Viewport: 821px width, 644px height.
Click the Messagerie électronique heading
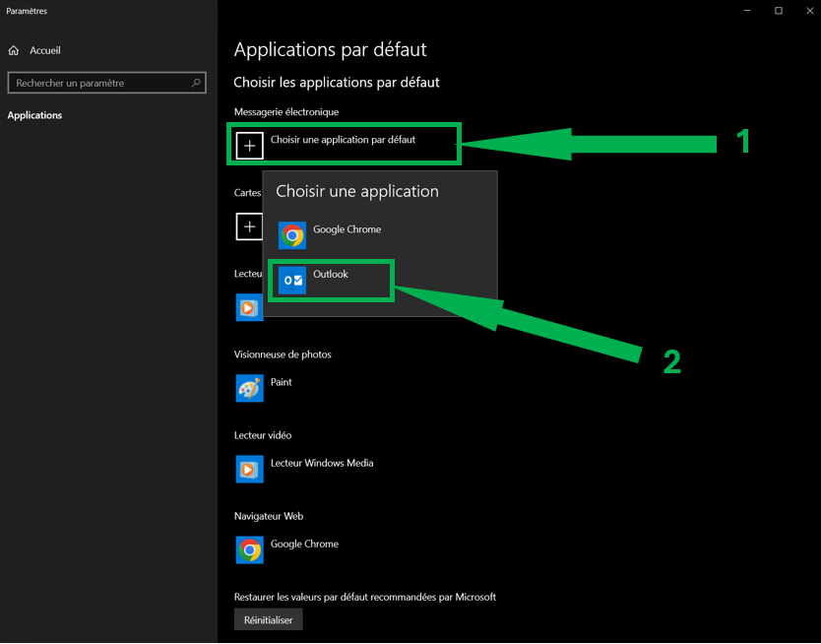pos(286,112)
